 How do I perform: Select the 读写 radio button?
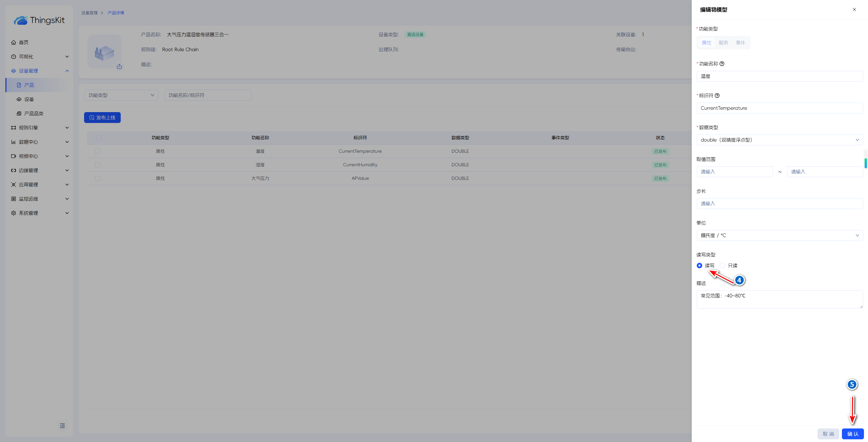coord(699,266)
